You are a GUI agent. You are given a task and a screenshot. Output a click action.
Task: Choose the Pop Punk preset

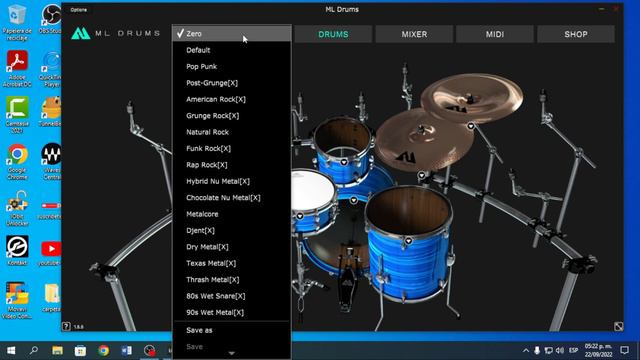pyautogui.click(x=231, y=67)
